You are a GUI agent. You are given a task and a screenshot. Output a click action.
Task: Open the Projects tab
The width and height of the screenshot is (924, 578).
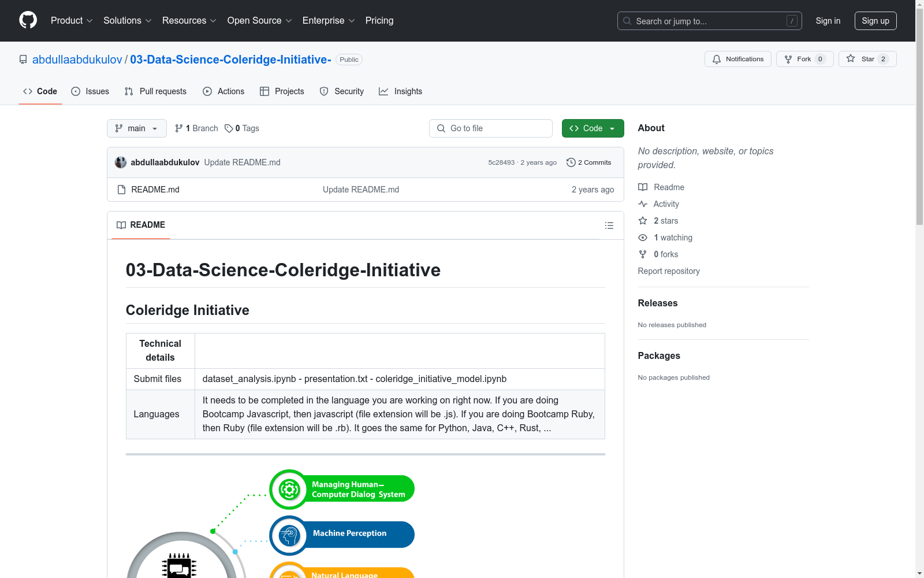coord(282,91)
